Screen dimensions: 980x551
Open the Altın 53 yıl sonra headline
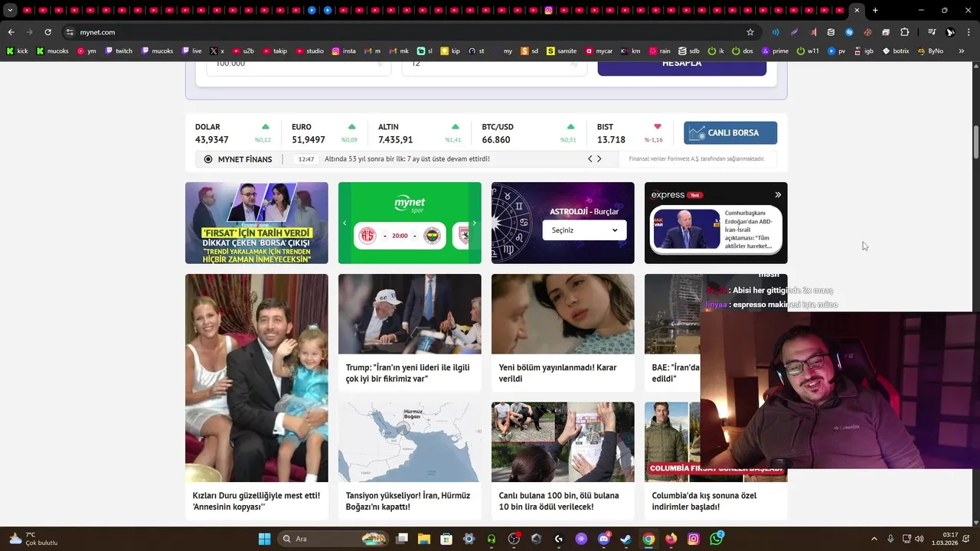[x=407, y=159]
